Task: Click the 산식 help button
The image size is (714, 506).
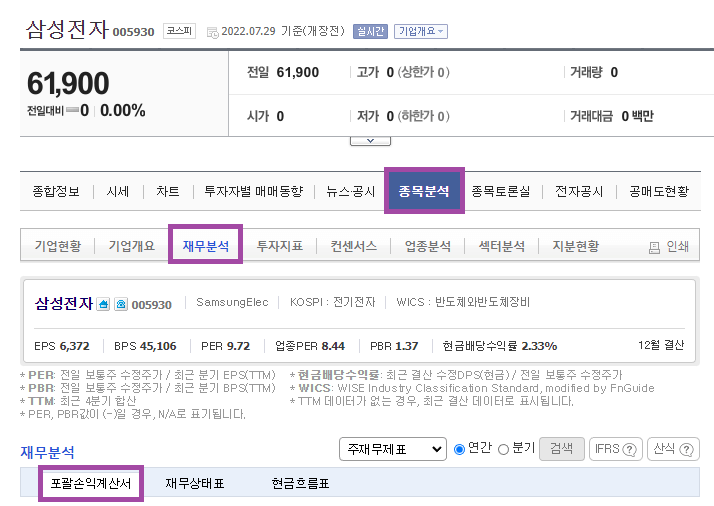Action: 673,449
